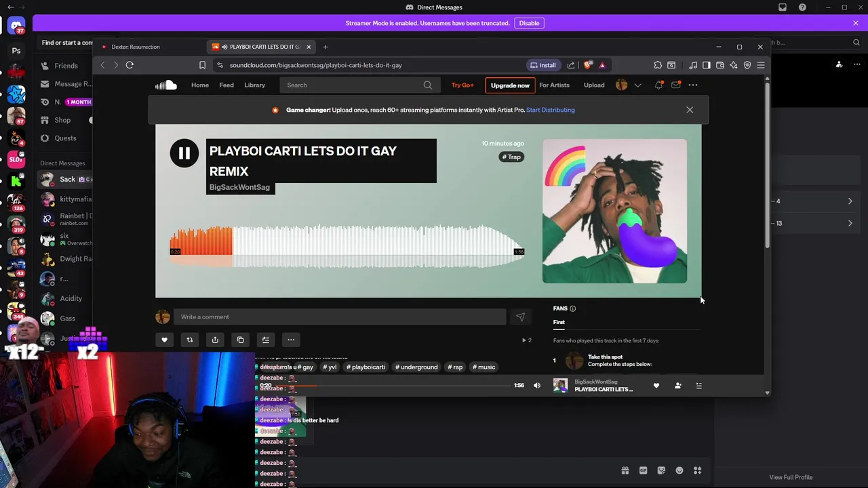The width and height of the screenshot is (868, 488).
Task: Open Friends in Discord sidebar
Action: 65,66
